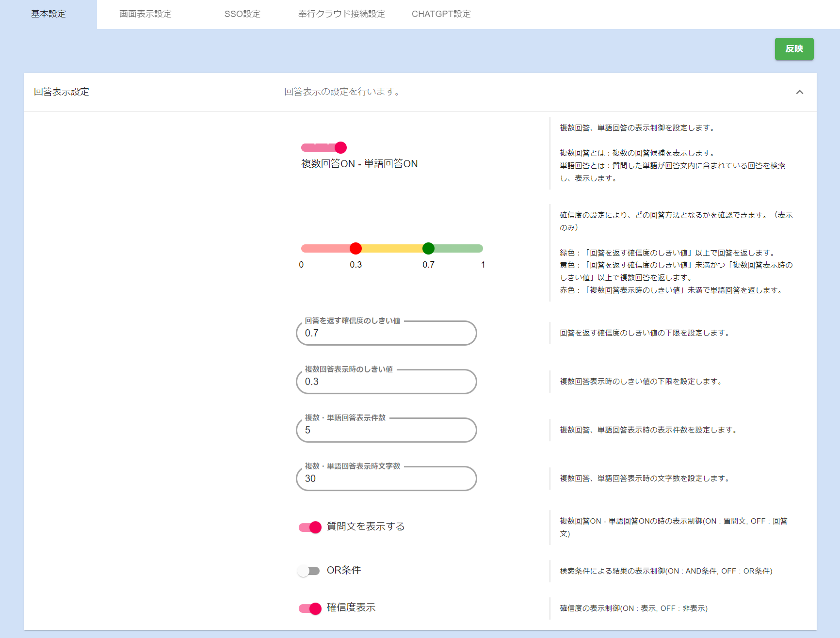Click the green 0.7 threshold marker
This screenshot has height=638, width=840.
(428, 249)
